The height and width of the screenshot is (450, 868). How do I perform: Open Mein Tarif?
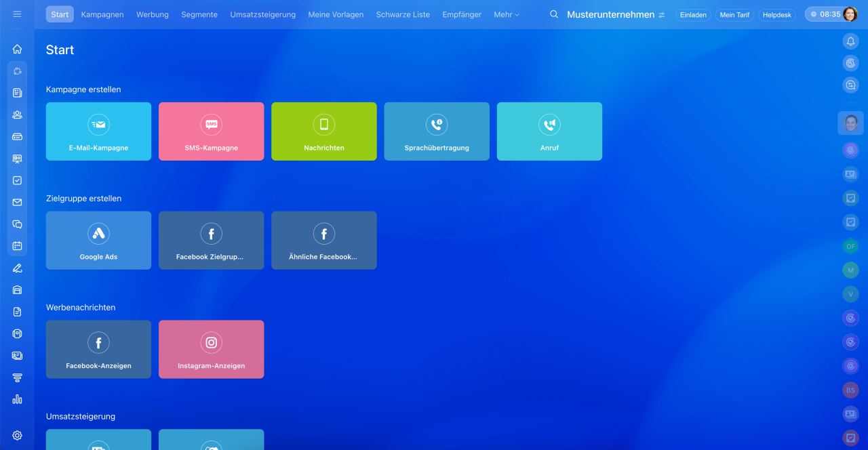click(x=734, y=15)
